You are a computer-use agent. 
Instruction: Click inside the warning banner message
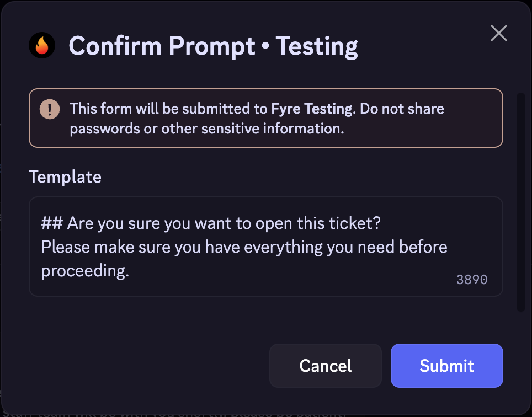[x=257, y=118]
